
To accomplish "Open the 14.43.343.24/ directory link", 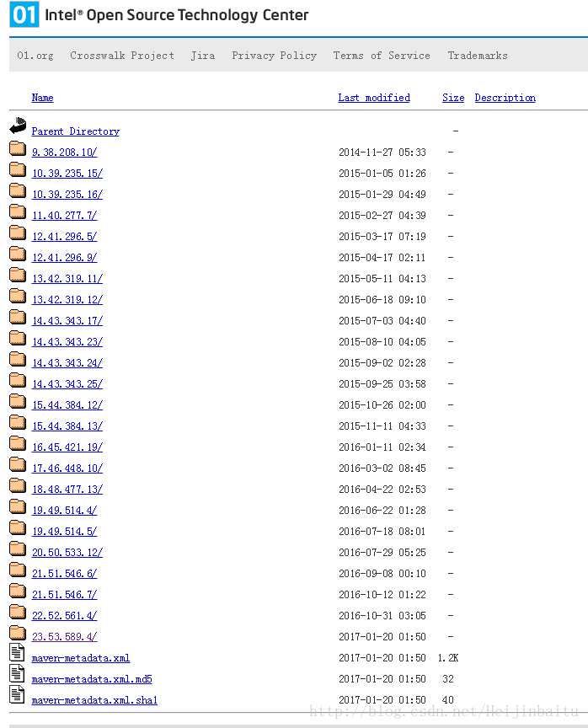I will [67, 363].
